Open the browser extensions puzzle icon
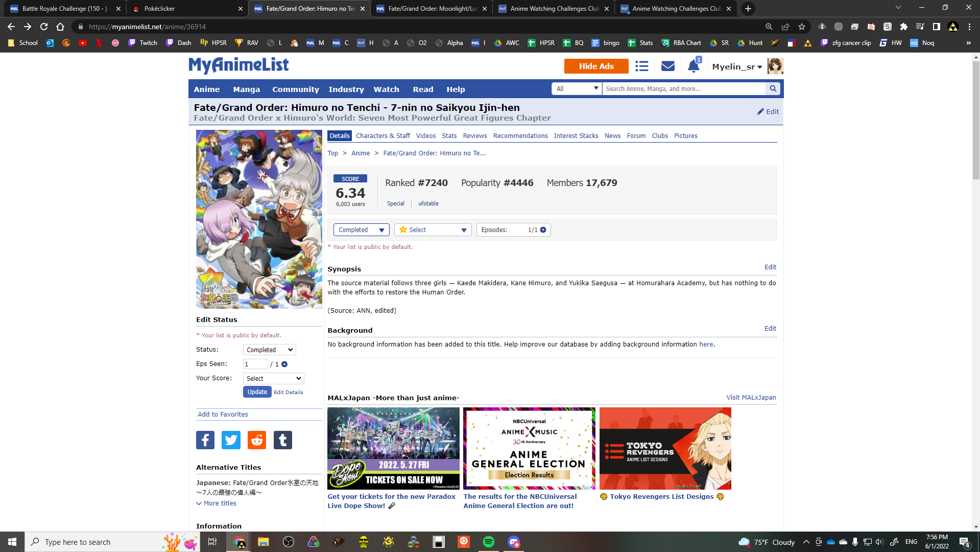980x552 pixels. coord(904,27)
